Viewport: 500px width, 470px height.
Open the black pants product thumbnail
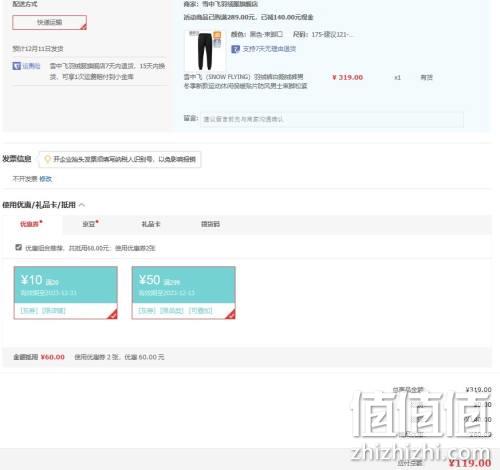(205, 51)
